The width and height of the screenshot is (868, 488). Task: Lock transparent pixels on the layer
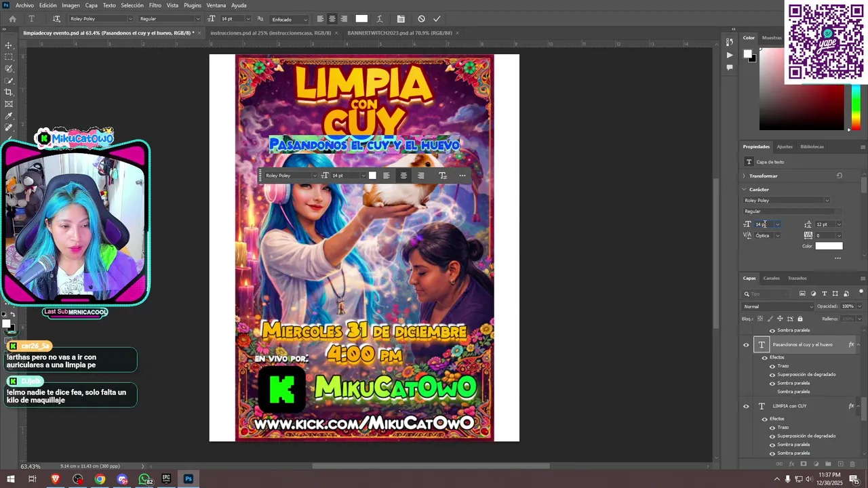tap(760, 319)
